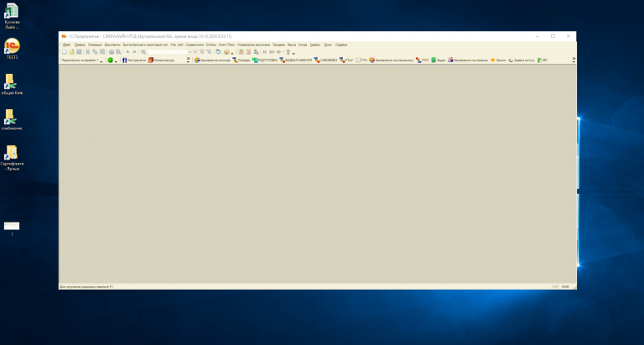Open the Файл menu
Screen dimensions: 644x345
pyautogui.click(x=66, y=44)
